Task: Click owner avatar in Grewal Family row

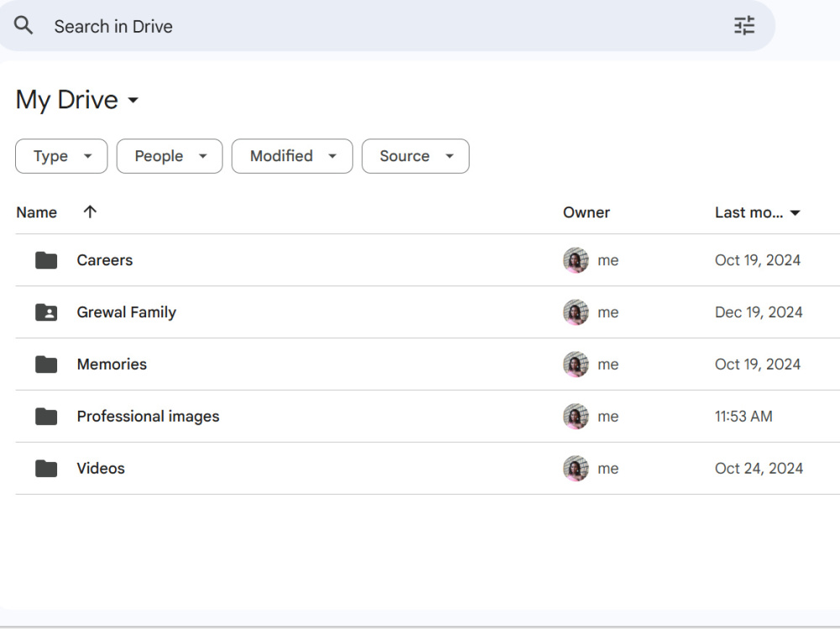Action: pos(576,312)
